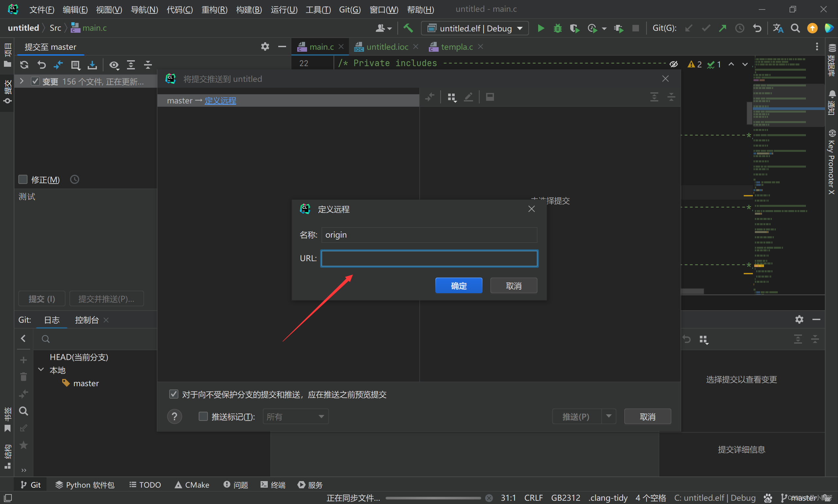Viewport: 838px width, 504px height.
Task: Click the Git rollback icon in the top toolbar
Action: (757, 28)
